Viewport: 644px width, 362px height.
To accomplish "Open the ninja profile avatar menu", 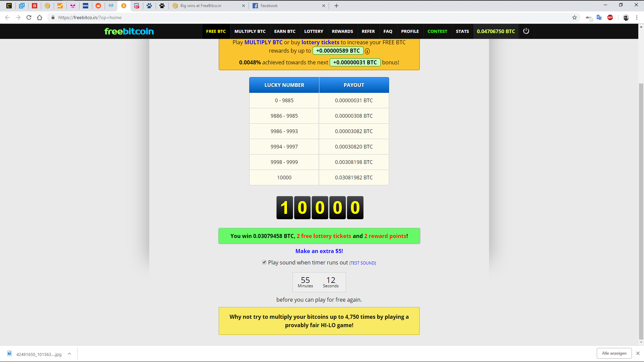I will pyautogui.click(x=626, y=17).
